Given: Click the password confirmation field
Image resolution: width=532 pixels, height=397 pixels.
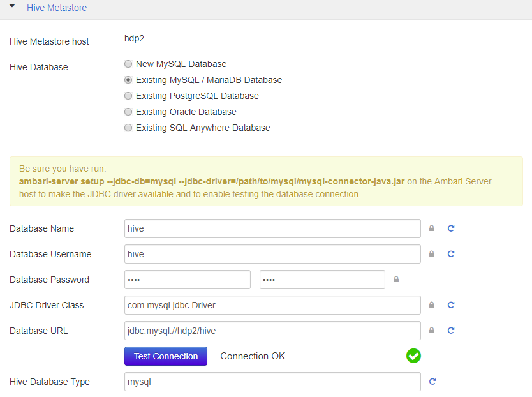Looking at the screenshot, I should [322, 280].
